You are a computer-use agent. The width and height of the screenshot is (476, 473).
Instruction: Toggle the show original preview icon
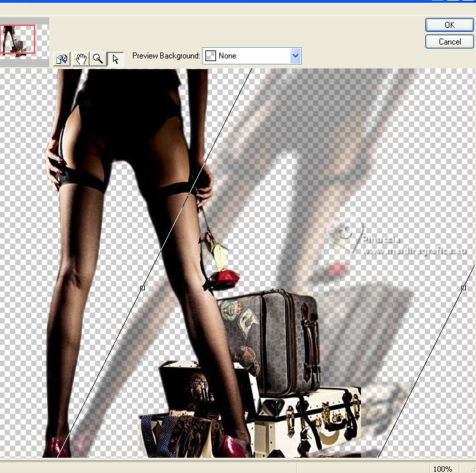(62, 58)
